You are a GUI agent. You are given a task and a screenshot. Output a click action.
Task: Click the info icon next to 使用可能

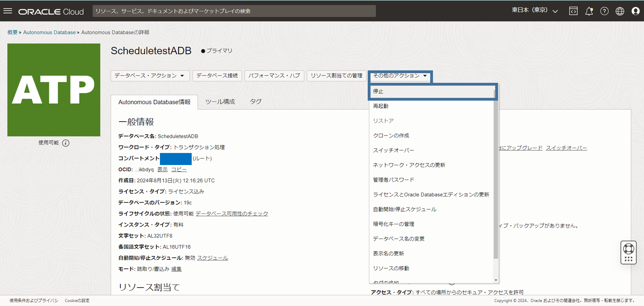coord(66,143)
